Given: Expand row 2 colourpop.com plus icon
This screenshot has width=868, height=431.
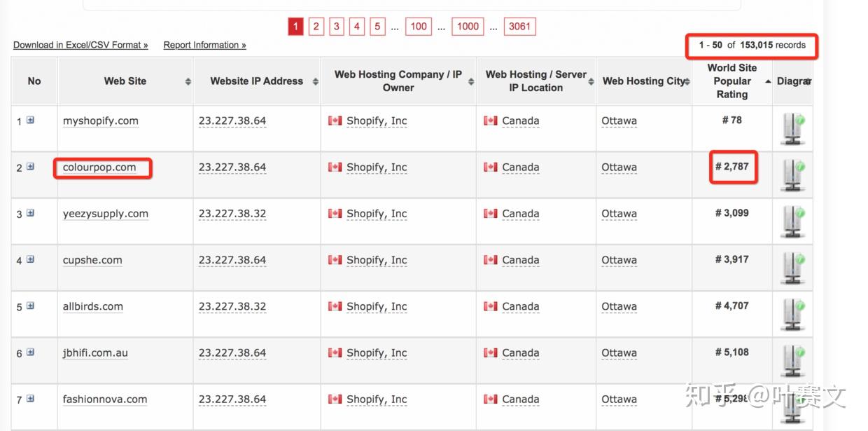Looking at the screenshot, I should point(30,167).
